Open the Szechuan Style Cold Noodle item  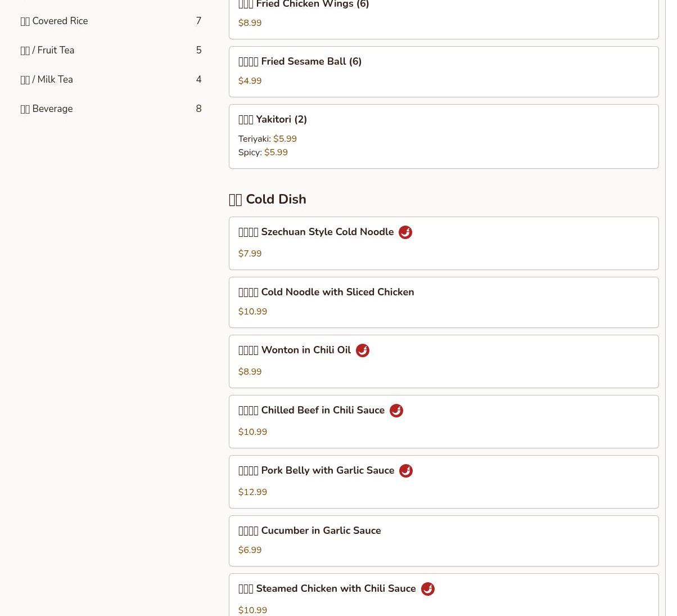click(444, 244)
